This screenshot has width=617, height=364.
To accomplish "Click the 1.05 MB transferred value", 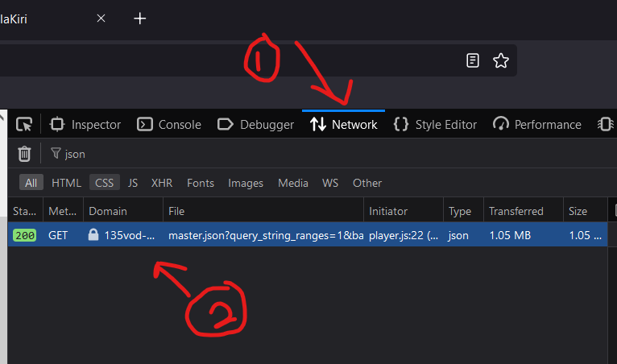I will tap(510, 235).
